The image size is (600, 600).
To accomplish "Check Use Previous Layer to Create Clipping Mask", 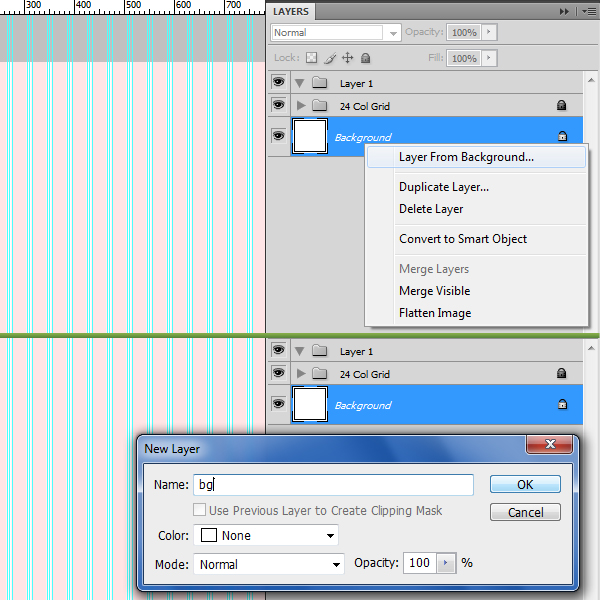I will click(199, 510).
